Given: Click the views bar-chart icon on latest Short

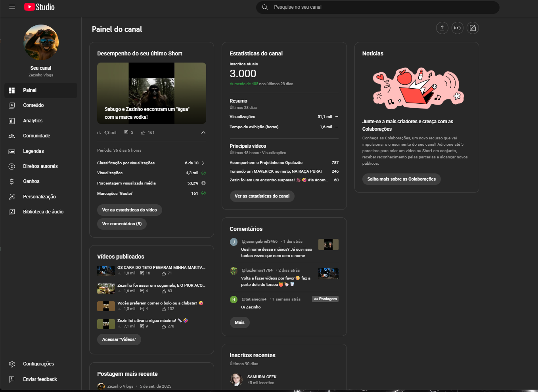Looking at the screenshot, I should [x=99, y=133].
